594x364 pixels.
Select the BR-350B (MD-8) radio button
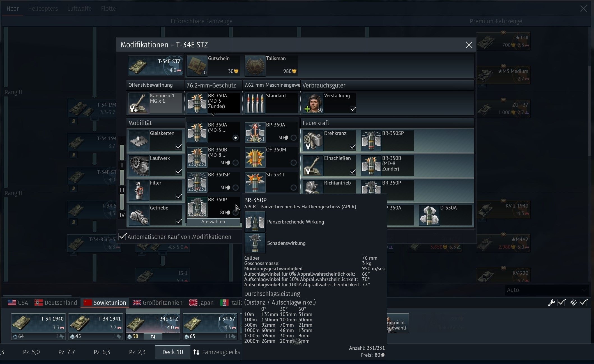[236, 163]
